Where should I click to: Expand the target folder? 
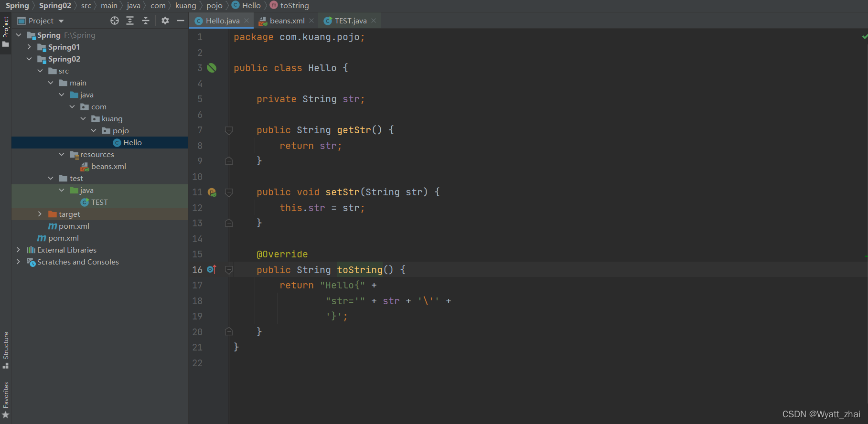[x=40, y=214]
